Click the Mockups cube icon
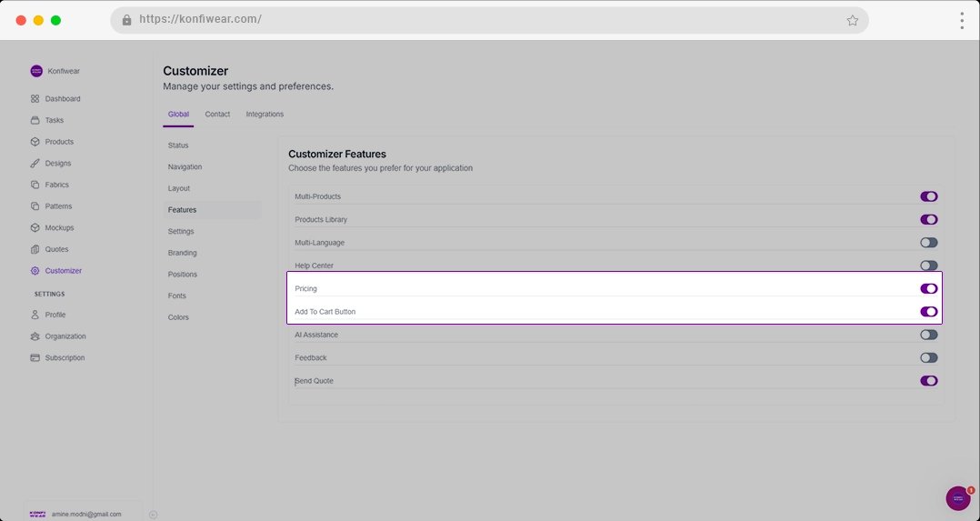Screen dimensions: 980x521 pyautogui.click(x=35, y=227)
